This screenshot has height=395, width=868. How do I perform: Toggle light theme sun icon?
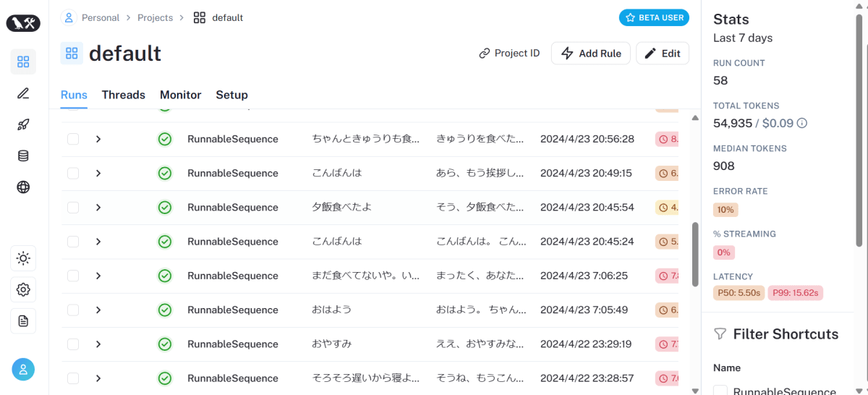pyautogui.click(x=23, y=258)
